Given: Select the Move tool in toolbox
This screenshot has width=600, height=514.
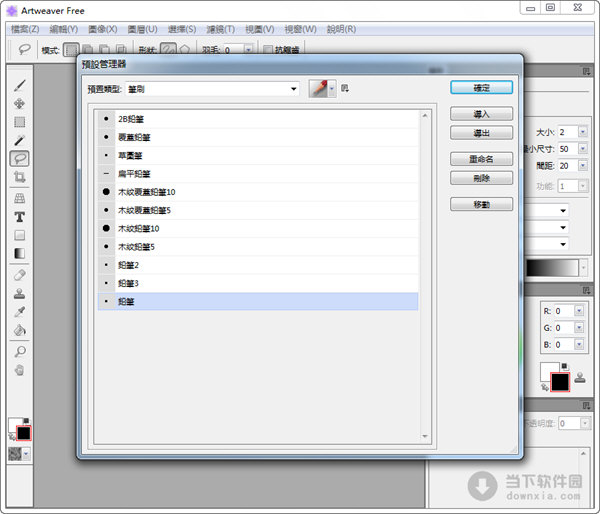Looking at the screenshot, I should (x=20, y=104).
